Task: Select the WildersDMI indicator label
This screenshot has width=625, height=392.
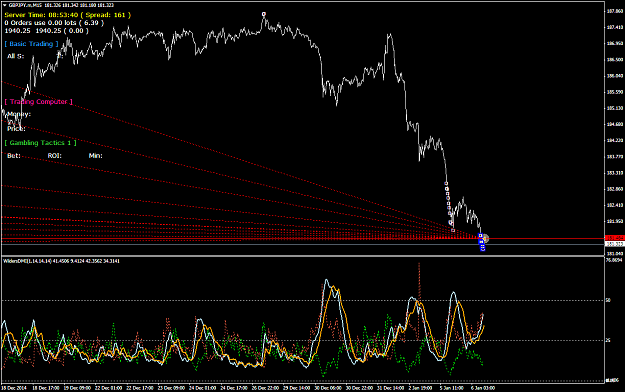Action: 61,261
